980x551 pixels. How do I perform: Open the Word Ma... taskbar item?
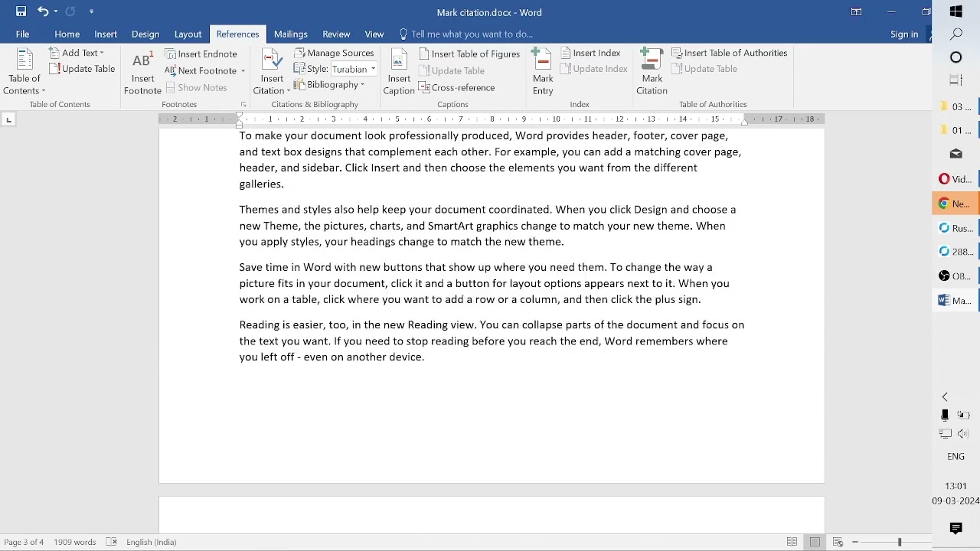(955, 301)
